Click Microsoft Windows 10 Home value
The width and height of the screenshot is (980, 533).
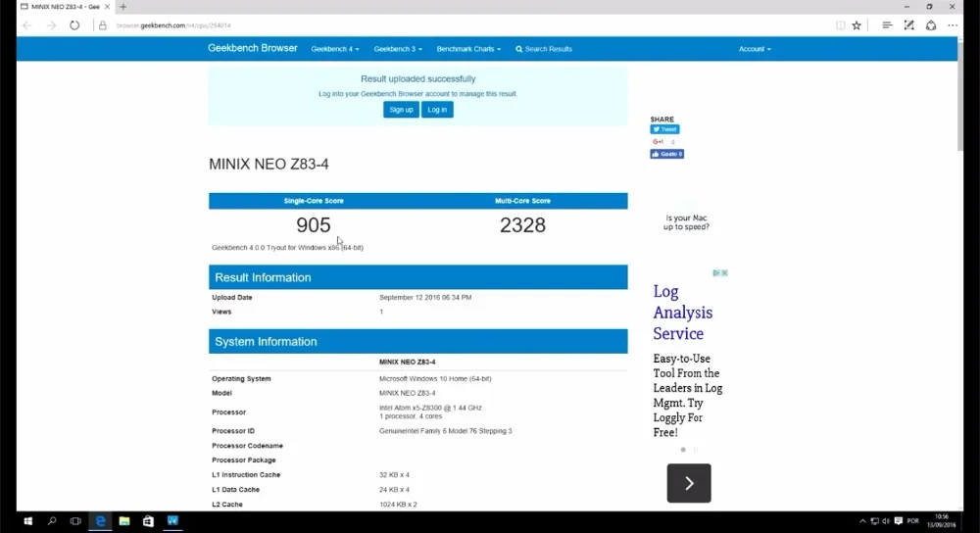coord(435,378)
